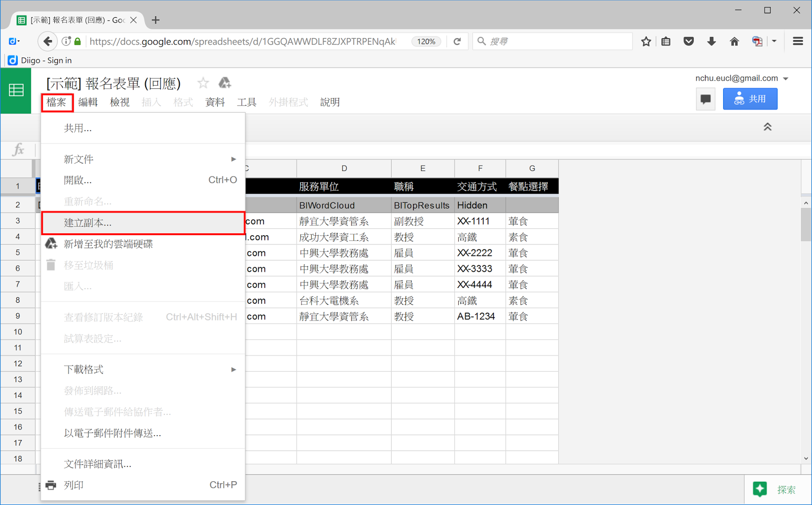Viewport: 812px width, 505px height.
Task: Choose 建立副本... to make a copy
Action: 143,223
